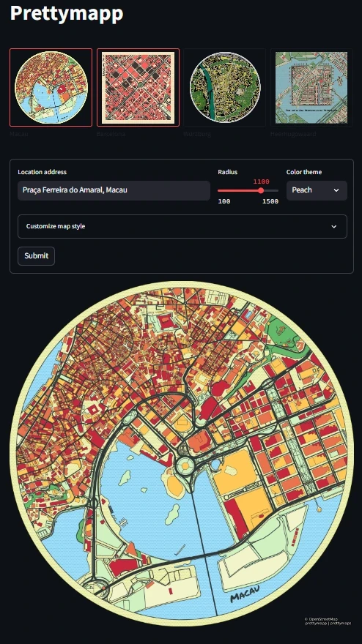
Task: Submit the map settings form
Action: (36, 256)
